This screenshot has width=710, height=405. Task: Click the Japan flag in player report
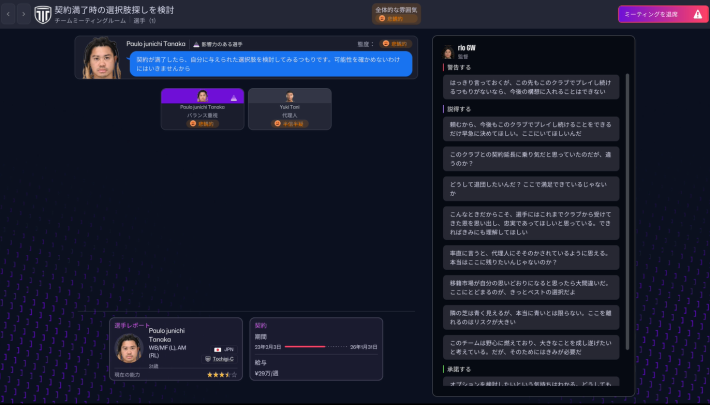[214, 349]
